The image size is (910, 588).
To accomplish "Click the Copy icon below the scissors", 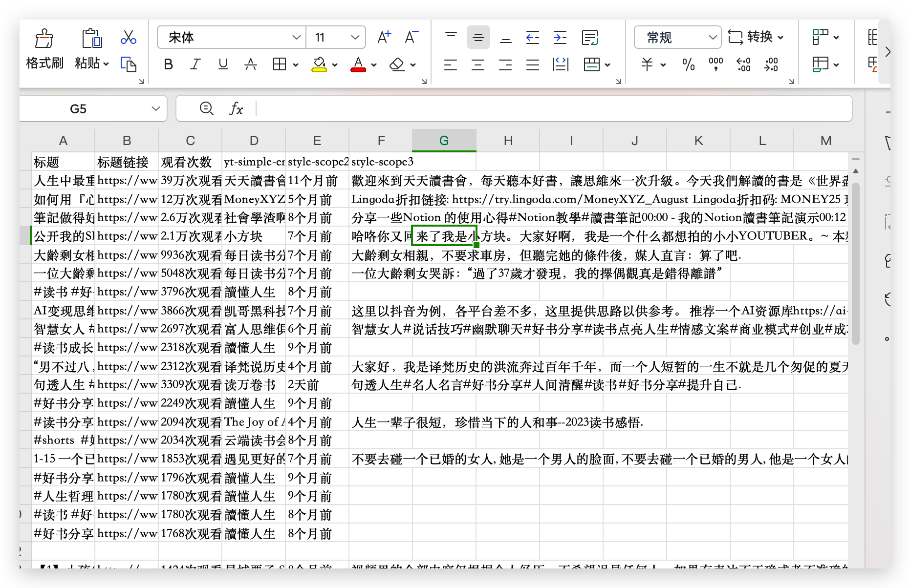I will click(x=129, y=64).
